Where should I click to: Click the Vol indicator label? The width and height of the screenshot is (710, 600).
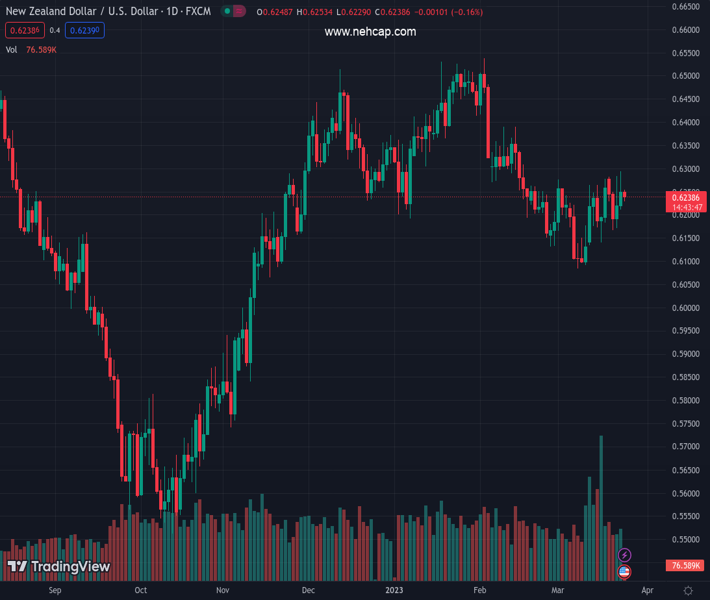11,49
